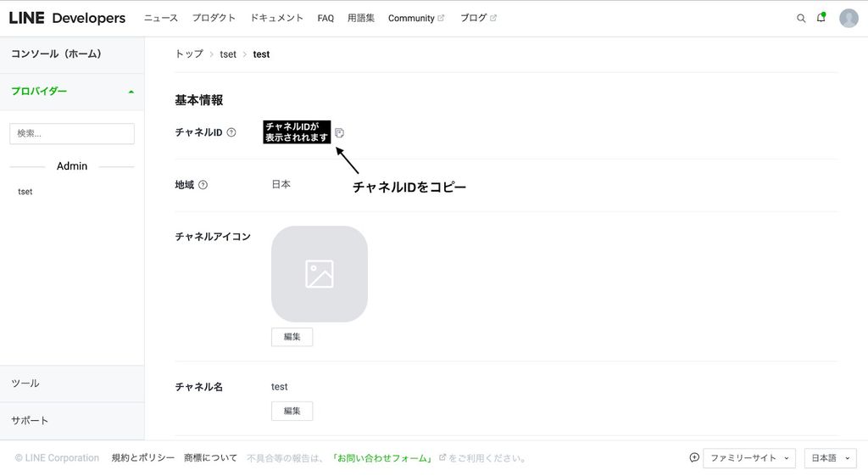The width and height of the screenshot is (868, 476).
Task: Go to tset breadcrumb
Action: coord(228,54)
